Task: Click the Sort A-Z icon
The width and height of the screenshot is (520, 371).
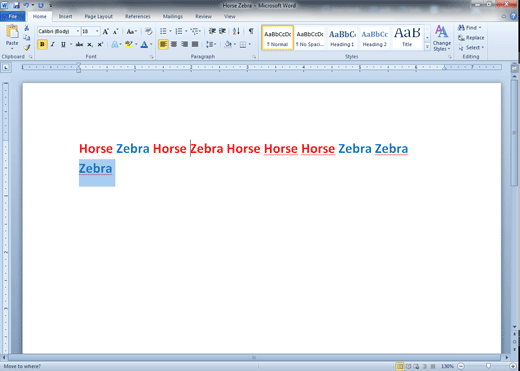Action: click(236, 31)
